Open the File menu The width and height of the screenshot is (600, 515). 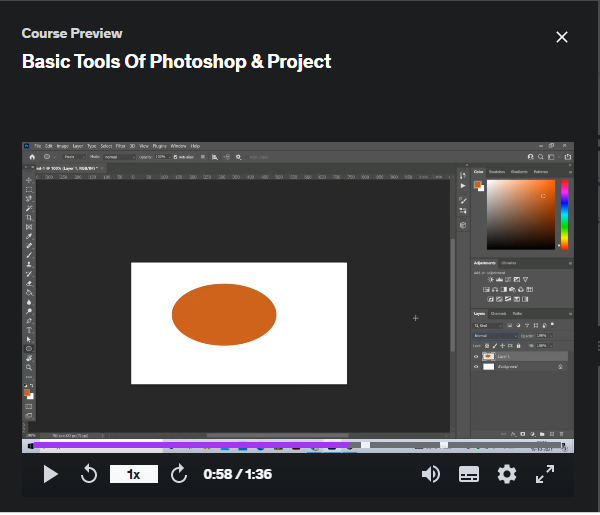(x=38, y=146)
